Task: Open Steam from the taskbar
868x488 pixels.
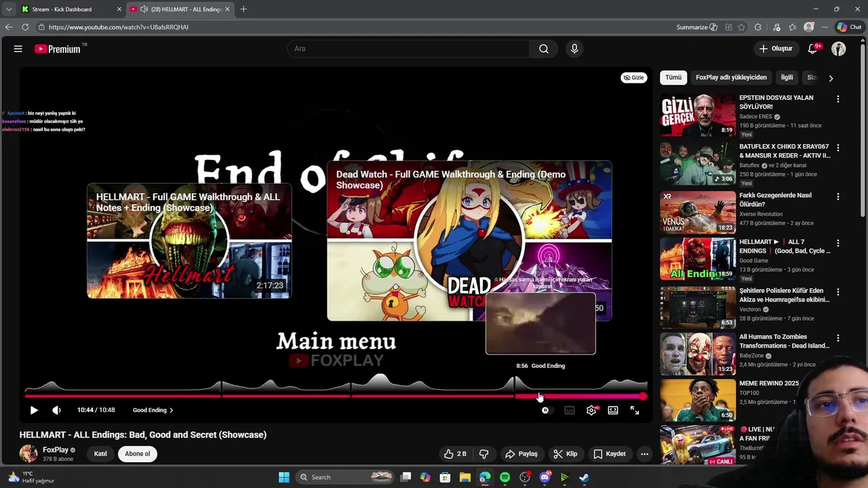Action: (x=584, y=477)
